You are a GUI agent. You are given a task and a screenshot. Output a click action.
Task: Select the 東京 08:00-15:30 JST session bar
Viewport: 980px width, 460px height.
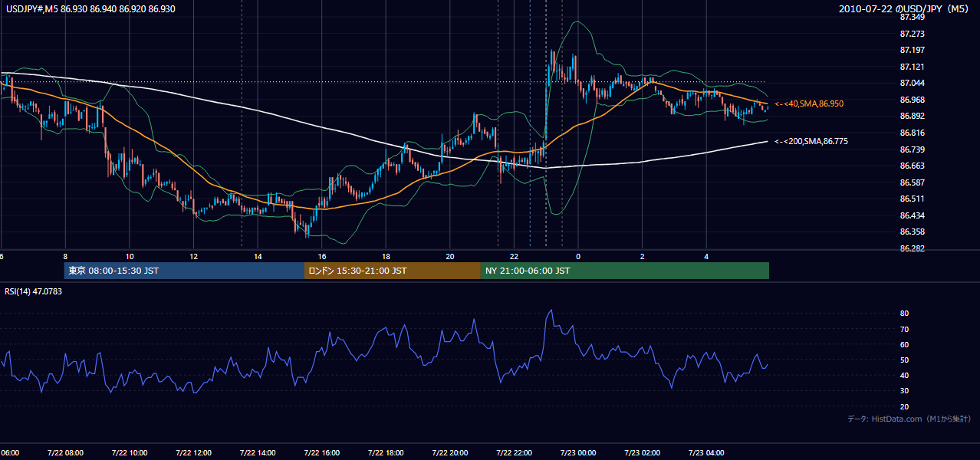tap(184, 271)
